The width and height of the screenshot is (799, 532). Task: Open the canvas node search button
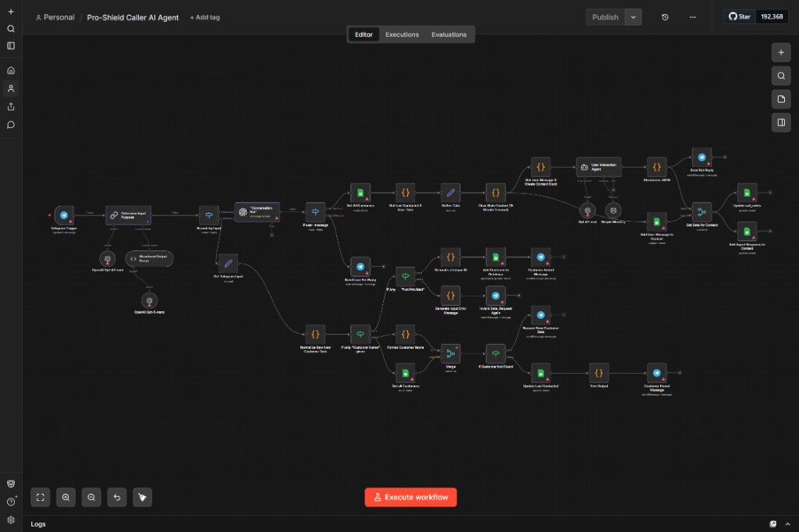[780, 76]
